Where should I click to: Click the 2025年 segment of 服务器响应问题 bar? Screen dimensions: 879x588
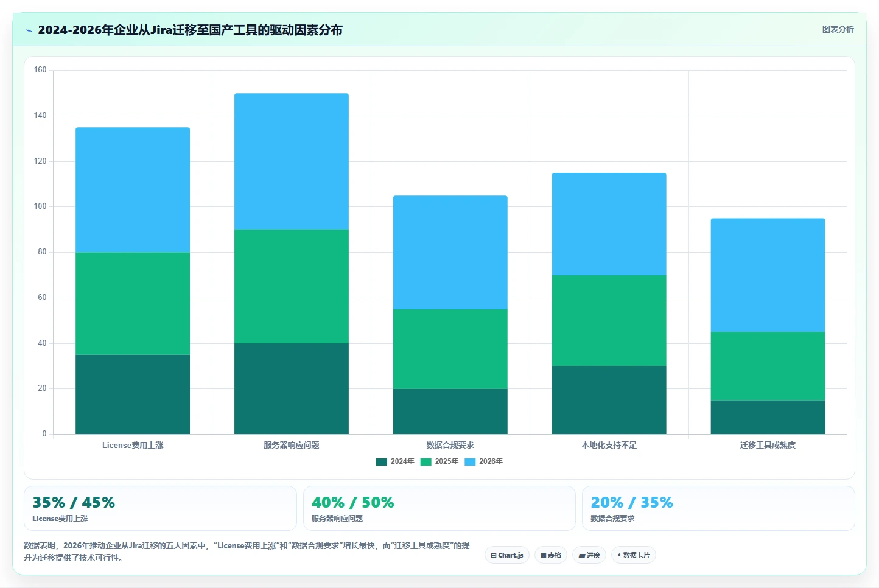[x=292, y=287]
